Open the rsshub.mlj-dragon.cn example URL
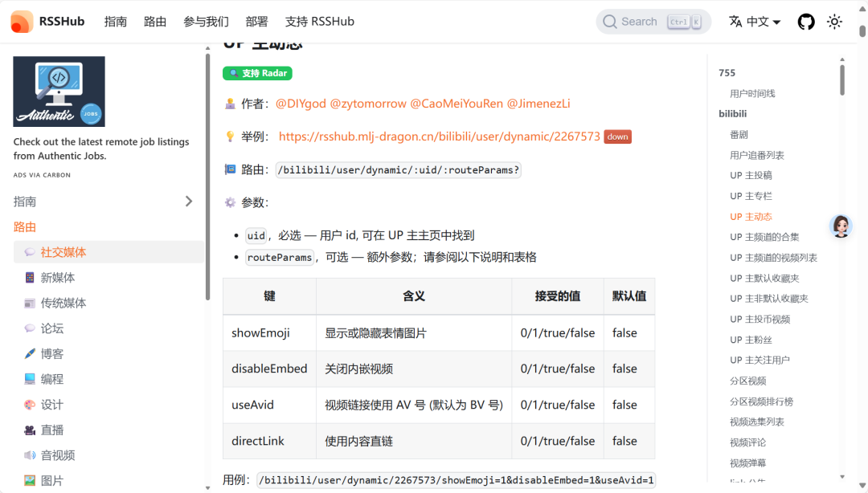 [x=439, y=136]
